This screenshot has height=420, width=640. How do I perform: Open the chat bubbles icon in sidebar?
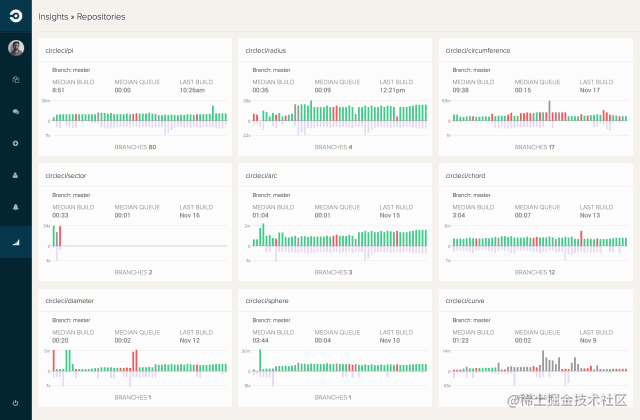coord(16,111)
